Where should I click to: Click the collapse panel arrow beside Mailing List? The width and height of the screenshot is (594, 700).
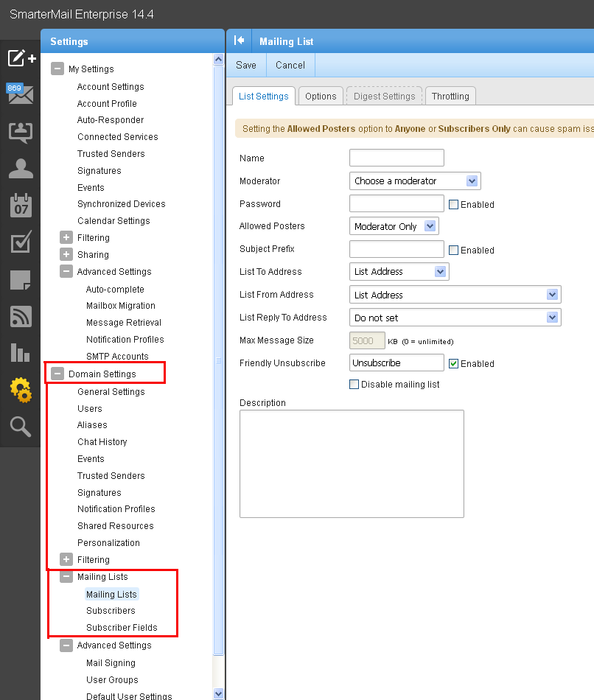[239, 41]
